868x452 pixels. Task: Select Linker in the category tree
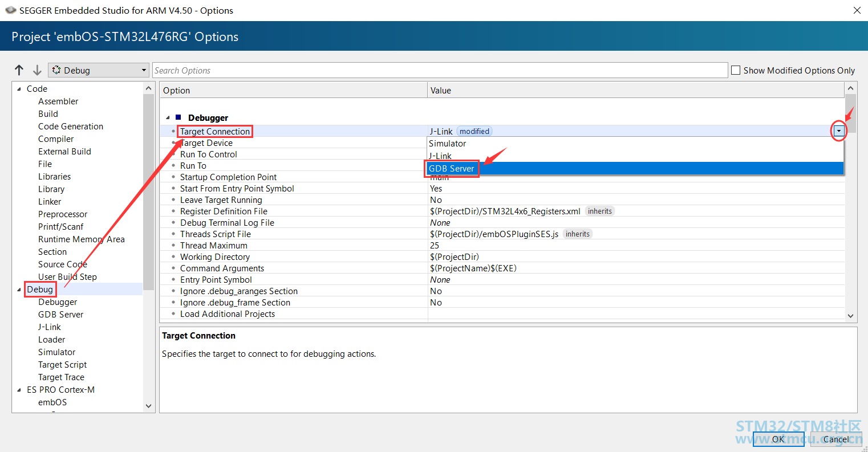(x=50, y=202)
